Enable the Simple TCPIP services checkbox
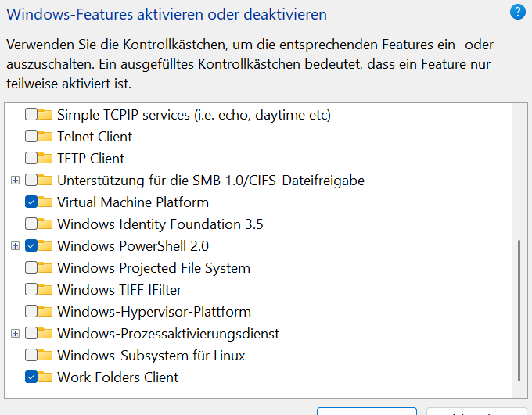Viewport: 532px width, 415px height. point(31,115)
